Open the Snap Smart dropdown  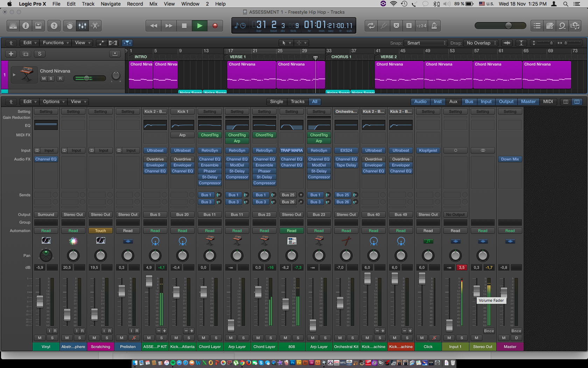(x=426, y=43)
